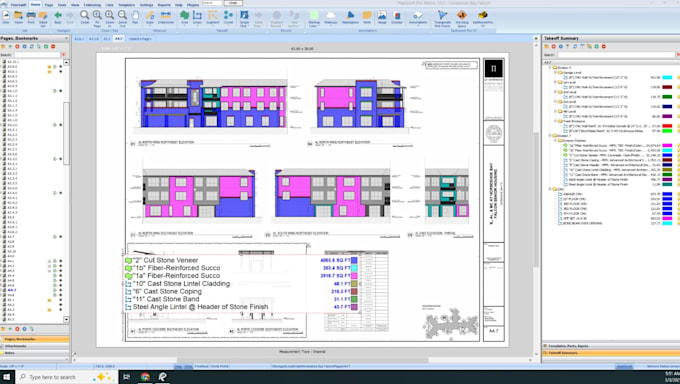Open the Home ribbon tab
This screenshot has width=680, height=384.
click(x=36, y=4)
